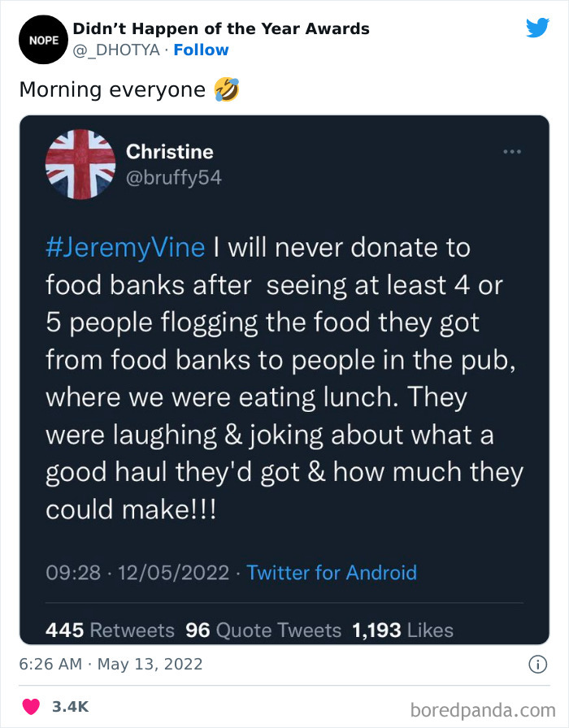Click Didn't Happen of the Year Awards name
The image size is (569, 728).
click(x=221, y=28)
